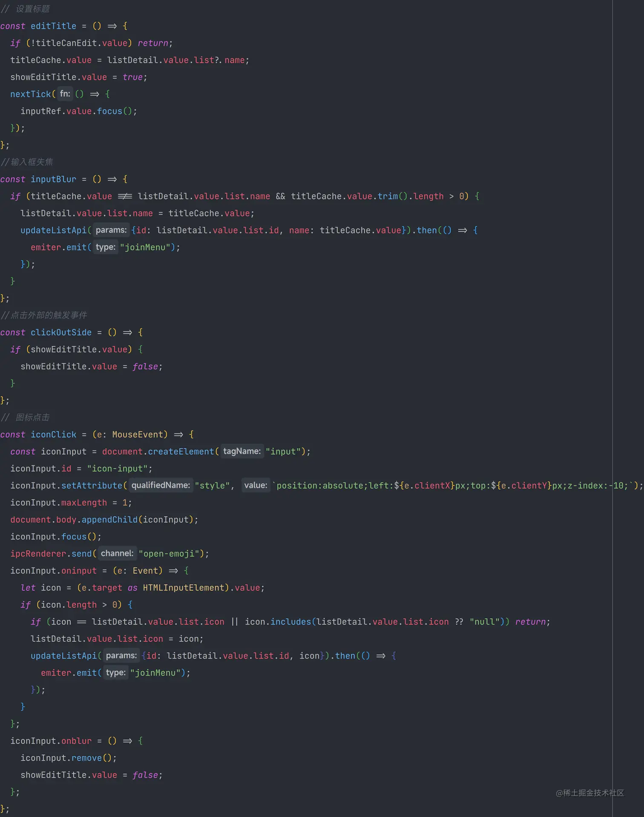The height and width of the screenshot is (817, 644).
Task: Click the comment "//点击外部的触发事件"
Action: pos(44,315)
